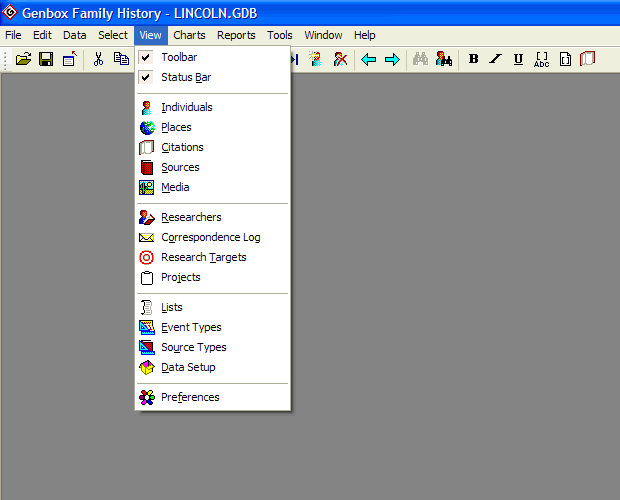Select Individuals from the View menu
620x500 pixels.
[187, 107]
